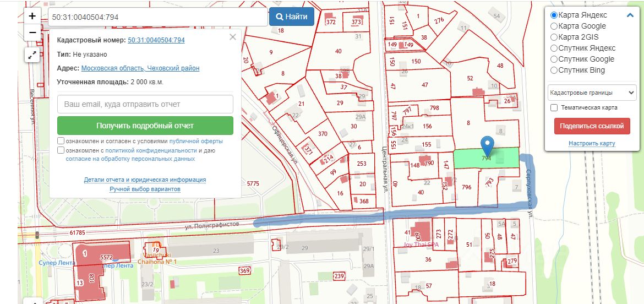The image size is (644, 304).
Task: Click the email input field
Action: pyautogui.click(x=145, y=104)
